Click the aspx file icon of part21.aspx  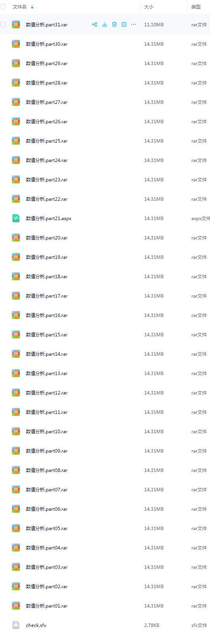click(16, 218)
